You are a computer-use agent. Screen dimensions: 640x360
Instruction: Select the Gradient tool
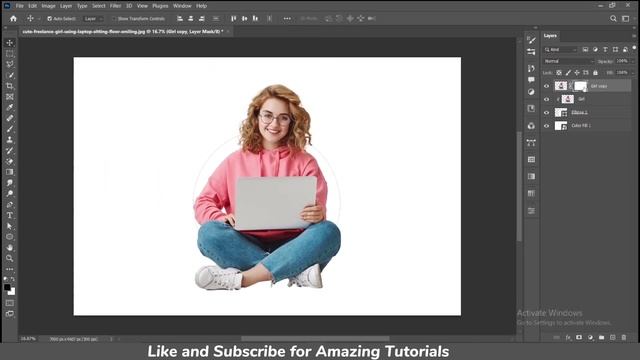(x=10, y=172)
